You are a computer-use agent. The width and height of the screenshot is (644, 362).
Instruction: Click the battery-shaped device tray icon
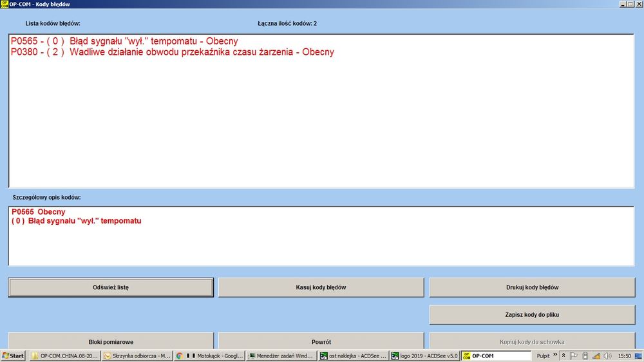pyautogui.click(x=585, y=356)
